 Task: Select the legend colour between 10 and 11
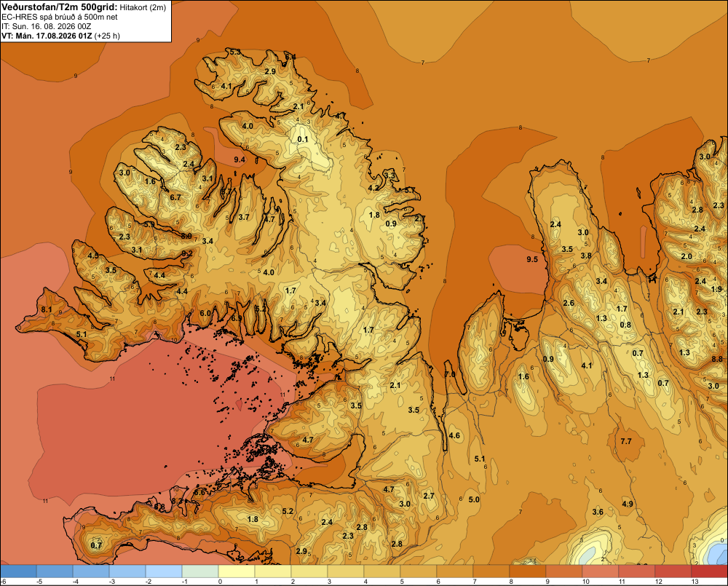click(x=601, y=571)
